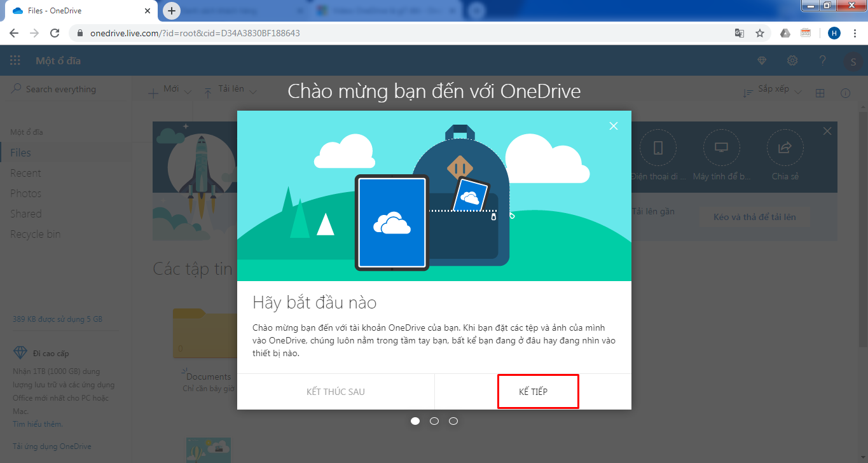The width and height of the screenshot is (868, 463).
Task: Go back in browser
Action: coord(14,33)
